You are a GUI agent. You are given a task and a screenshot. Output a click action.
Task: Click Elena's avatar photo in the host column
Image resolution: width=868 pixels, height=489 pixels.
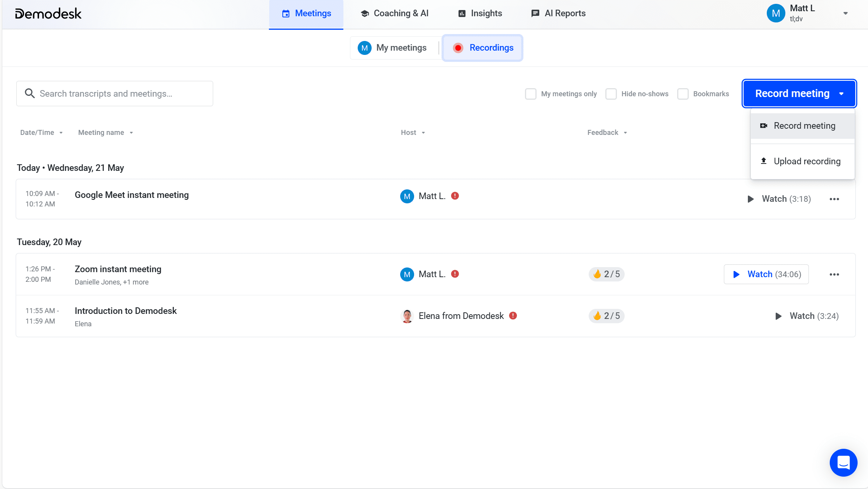407,316
